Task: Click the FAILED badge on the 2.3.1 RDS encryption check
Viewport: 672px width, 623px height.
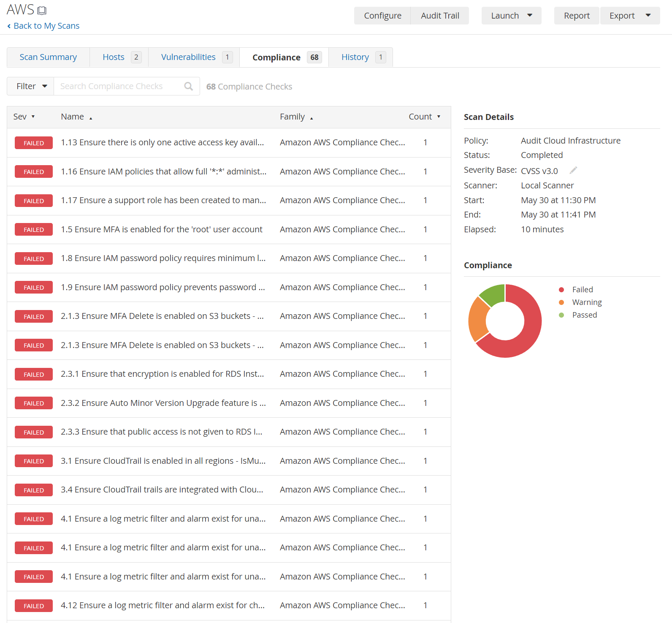Action: click(34, 374)
